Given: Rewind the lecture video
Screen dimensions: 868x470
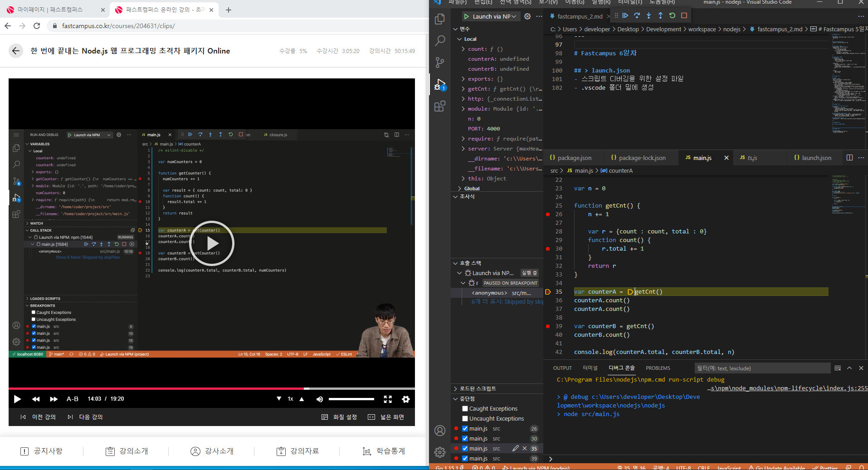Looking at the screenshot, I should click(36, 399).
